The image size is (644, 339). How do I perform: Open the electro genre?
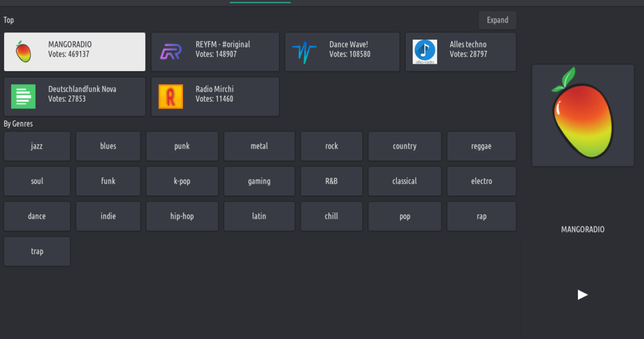[x=481, y=181]
